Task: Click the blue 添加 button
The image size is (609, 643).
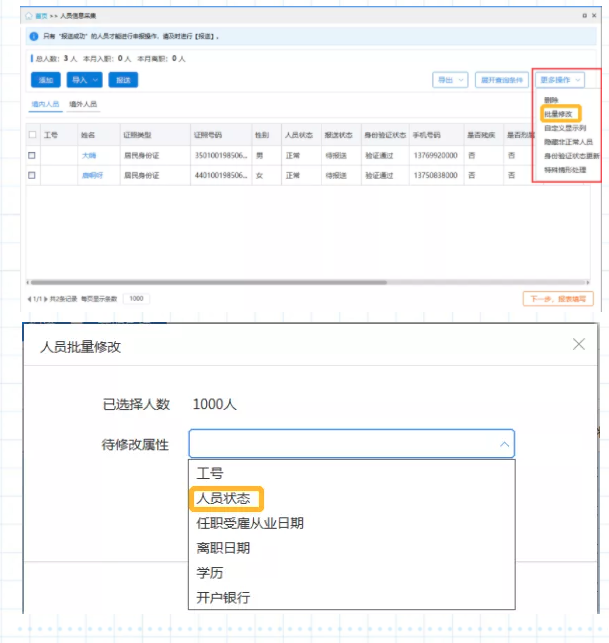Action: click(x=46, y=80)
